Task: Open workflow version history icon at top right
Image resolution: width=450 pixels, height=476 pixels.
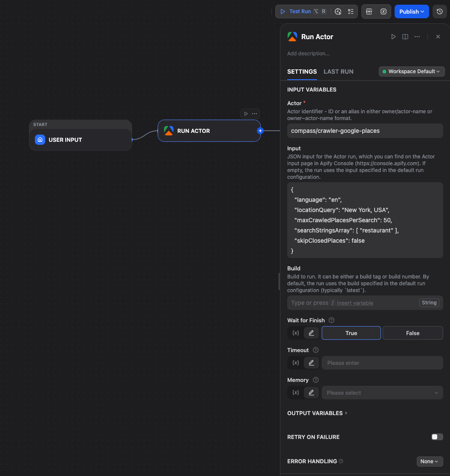Action: click(440, 11)
